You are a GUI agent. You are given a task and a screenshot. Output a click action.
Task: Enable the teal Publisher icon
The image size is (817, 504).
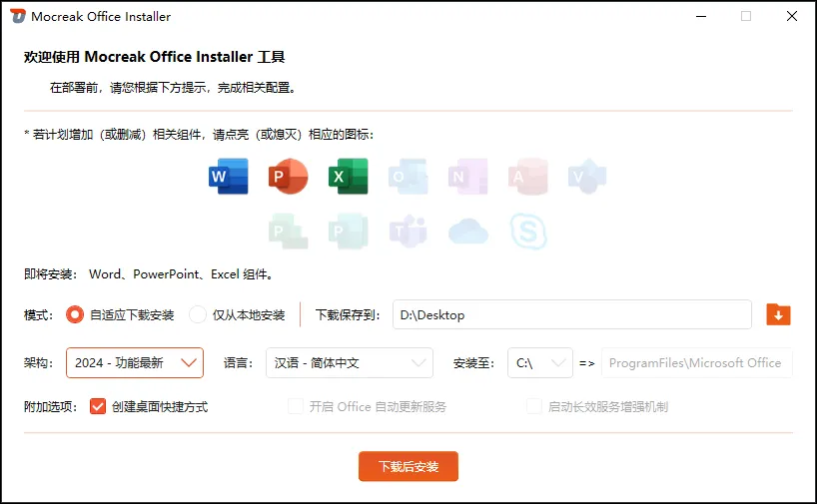[348, 232]
